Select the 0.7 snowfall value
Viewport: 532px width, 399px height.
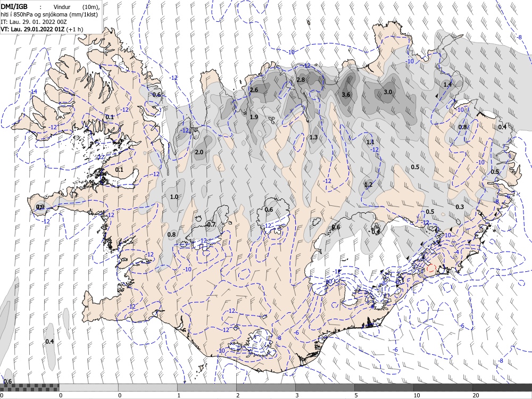(x=211, y=225)
